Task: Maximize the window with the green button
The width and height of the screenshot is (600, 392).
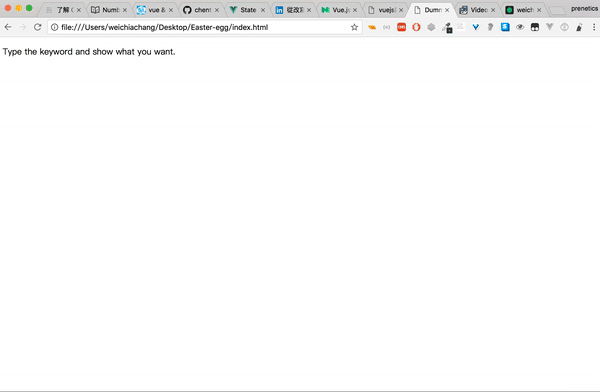Action: [x=29, y=8]
